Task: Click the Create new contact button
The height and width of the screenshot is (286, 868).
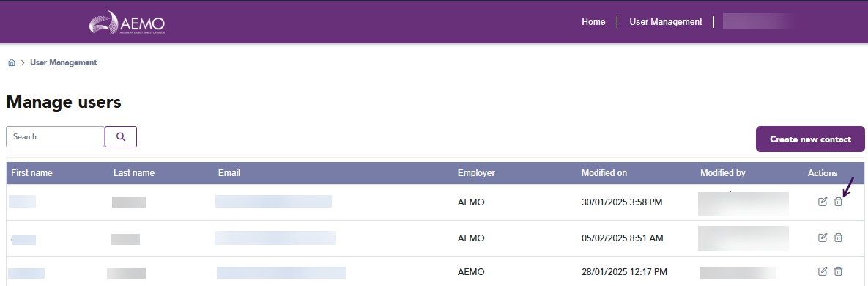Action: click(810, 139)
